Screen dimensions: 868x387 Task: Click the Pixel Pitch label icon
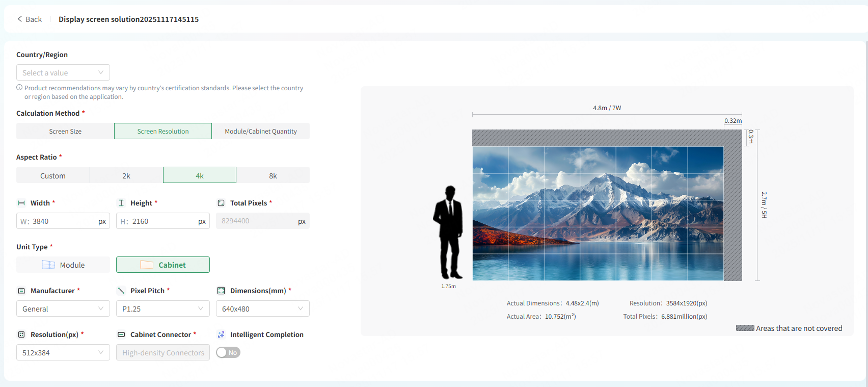(x=121, y=291)
